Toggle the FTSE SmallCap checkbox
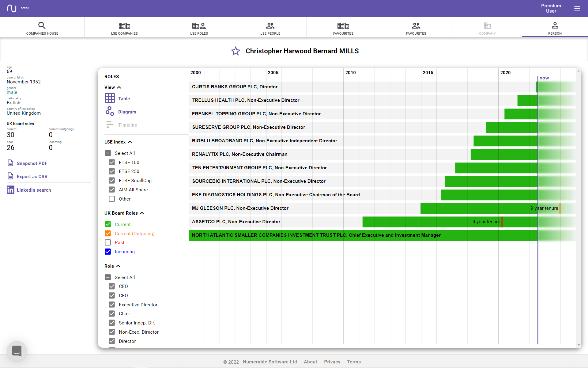 pyautogui.click(x=112, y=180)
